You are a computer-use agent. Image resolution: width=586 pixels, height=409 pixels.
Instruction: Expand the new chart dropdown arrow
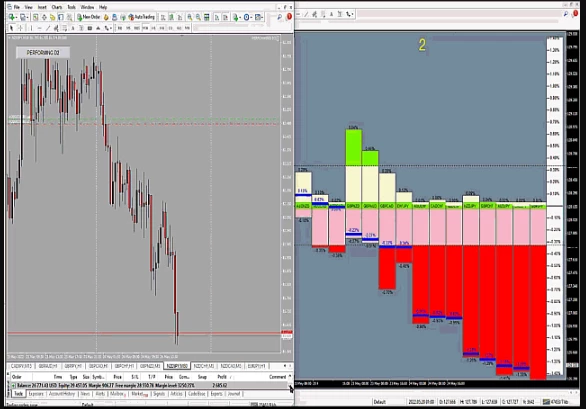pos(16,17)
